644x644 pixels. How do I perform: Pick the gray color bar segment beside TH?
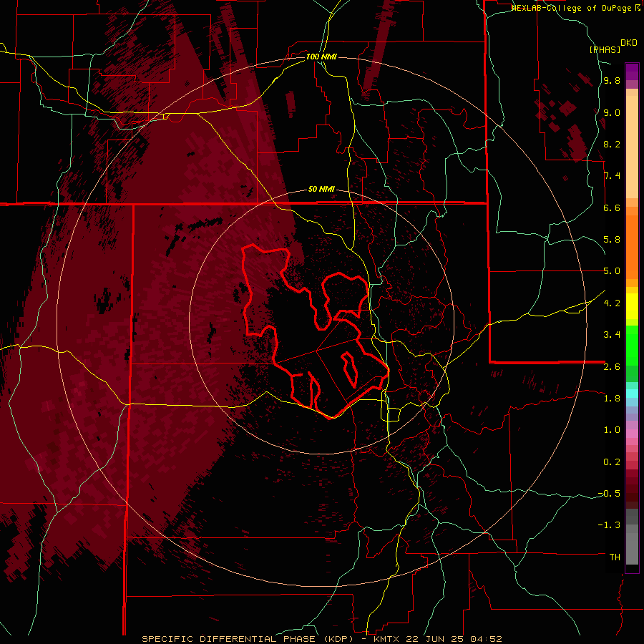click(632, 548)
